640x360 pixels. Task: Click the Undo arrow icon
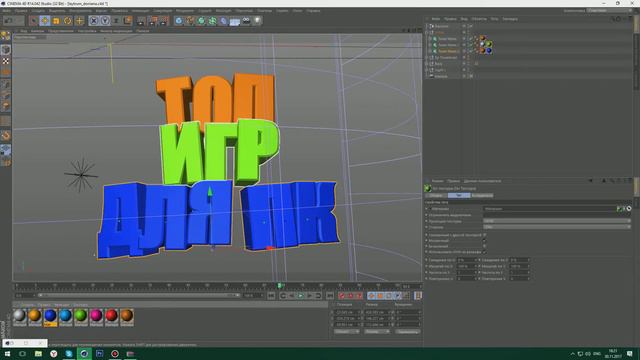click(x=8, y=20)
